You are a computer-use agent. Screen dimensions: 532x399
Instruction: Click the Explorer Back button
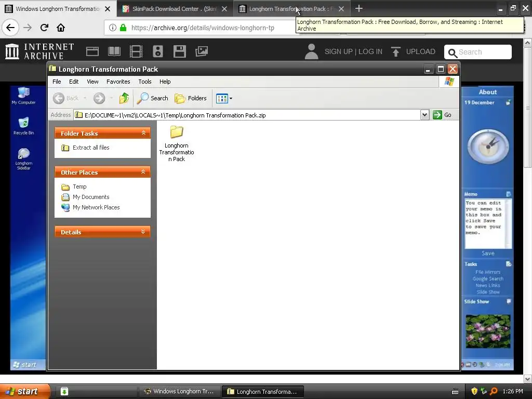click(x=66, y=98)
